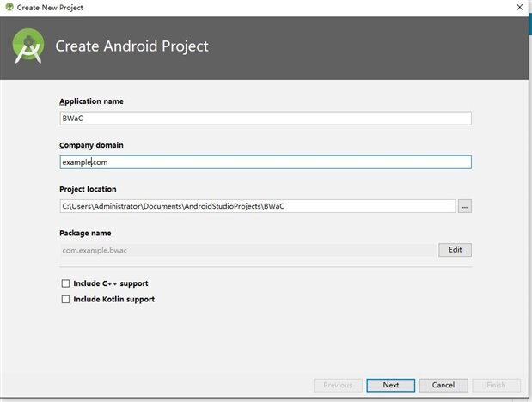
Task: Proceed by clicking the Next button
Action: [391, 385]
